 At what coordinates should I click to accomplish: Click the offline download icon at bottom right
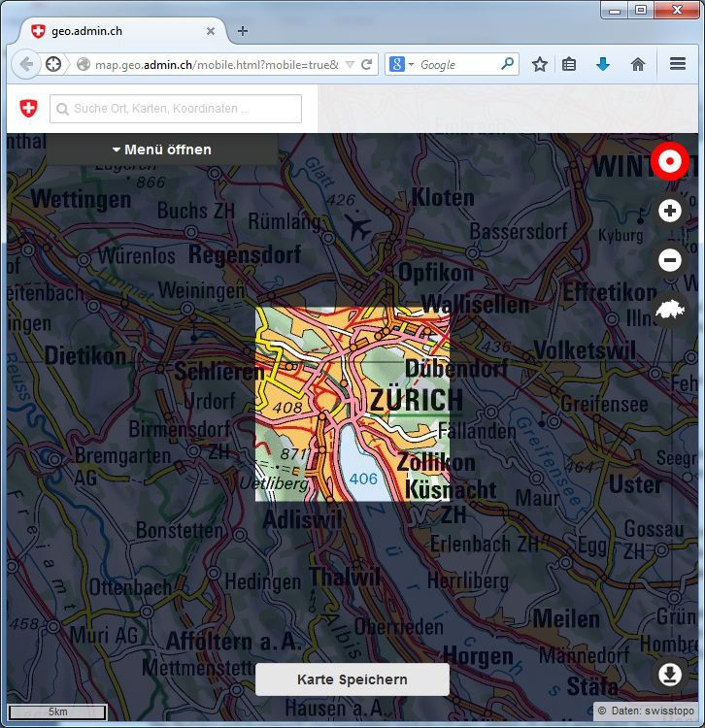(x=669, y=674)
